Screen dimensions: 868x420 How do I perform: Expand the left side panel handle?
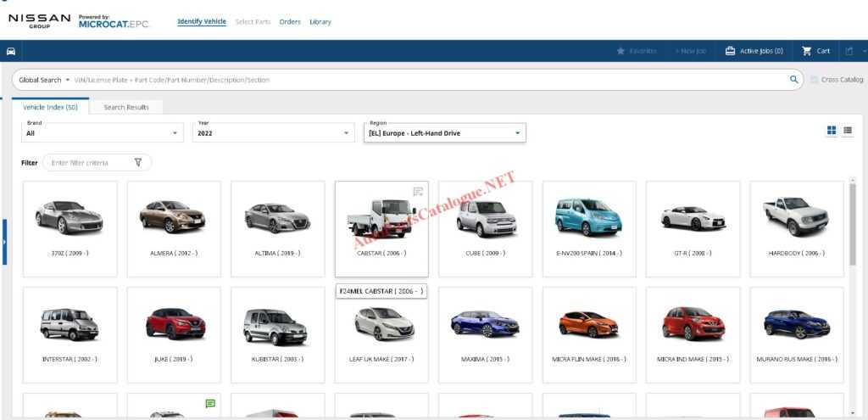[x=4, y=242]
